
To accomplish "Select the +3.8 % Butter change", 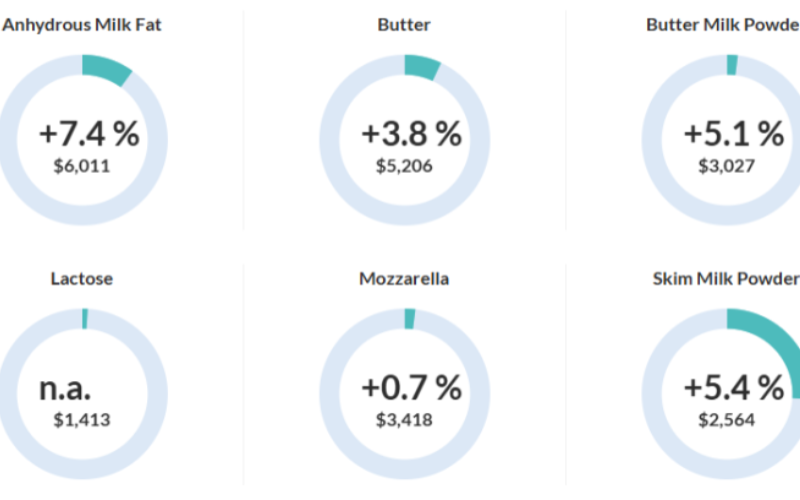I will 411,134.
